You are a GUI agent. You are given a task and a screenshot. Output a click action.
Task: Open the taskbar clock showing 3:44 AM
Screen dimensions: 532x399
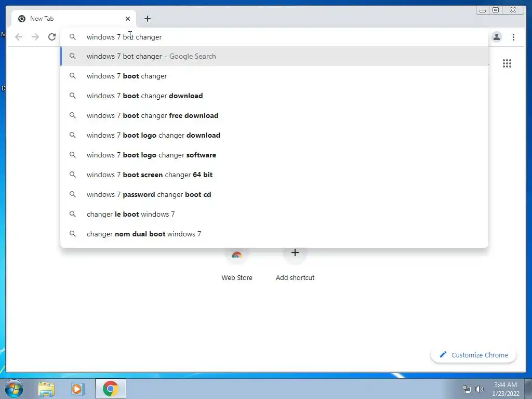(x=506, y=389)
